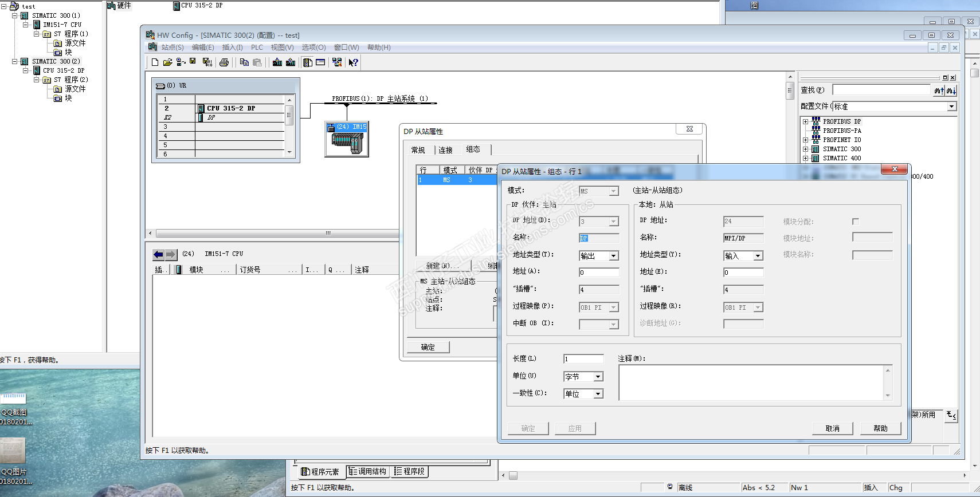The height and width of the screenshot is (497, 980).
Task: Click the Open folder toolbar icon
Action: [x=167, y=62]
